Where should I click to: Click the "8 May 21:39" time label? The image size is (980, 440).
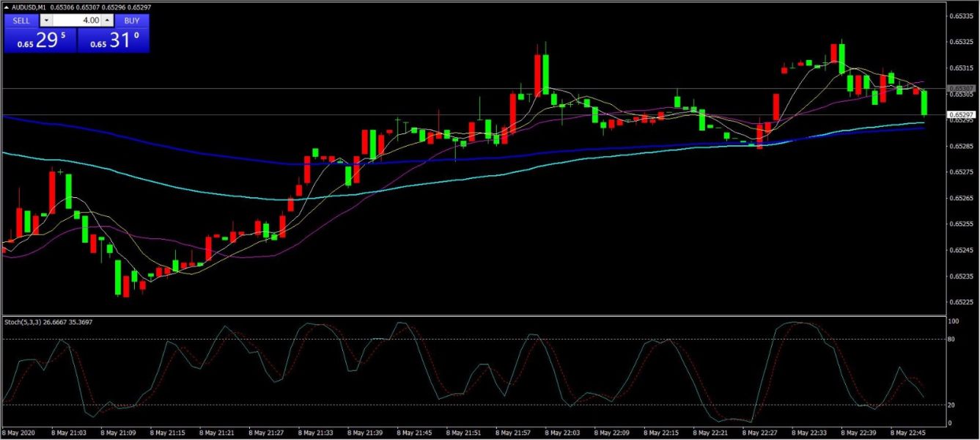pos(366,433)
